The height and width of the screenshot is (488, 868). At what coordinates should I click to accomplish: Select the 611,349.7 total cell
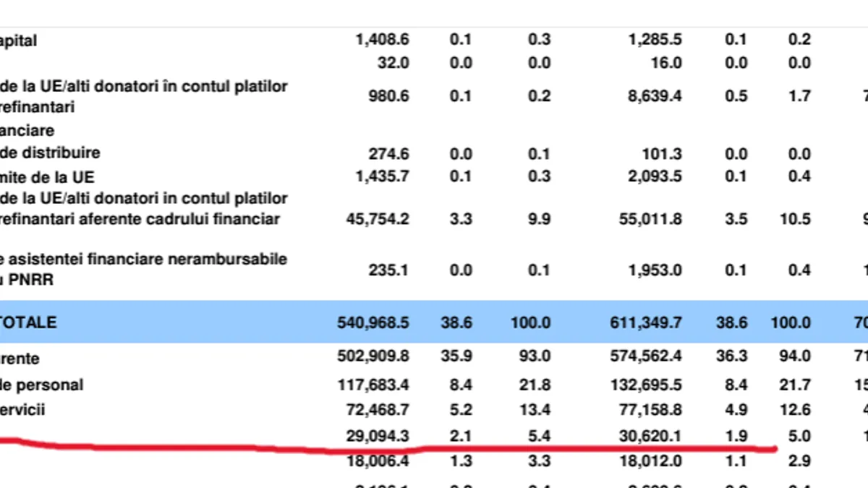(645, 322)
